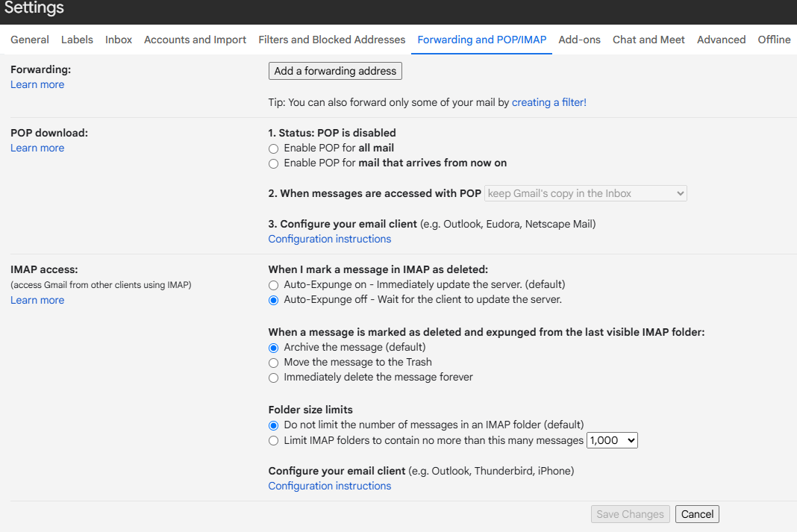Select Limit IMAP folders radio option
The height and width of the screenshot is (532, 797).
coord(274,441)
